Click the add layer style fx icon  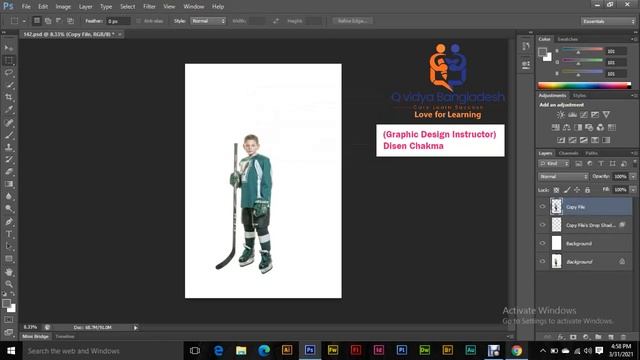[561, 337]
